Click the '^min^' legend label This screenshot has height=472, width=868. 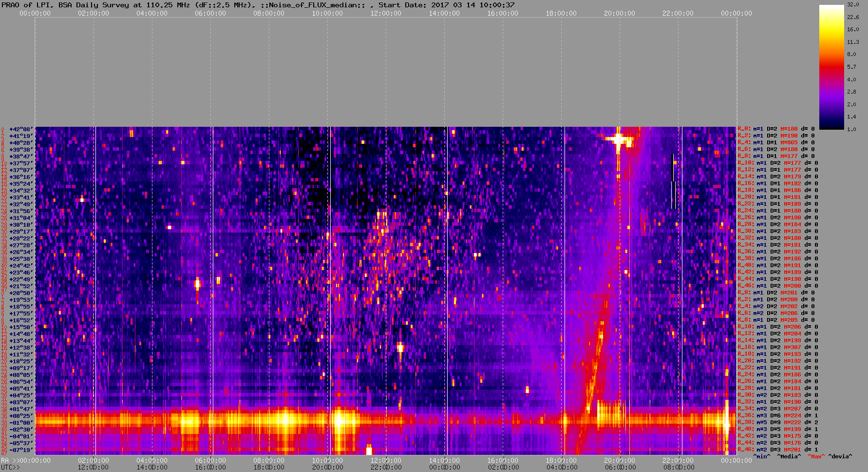(x=762, y=456)
